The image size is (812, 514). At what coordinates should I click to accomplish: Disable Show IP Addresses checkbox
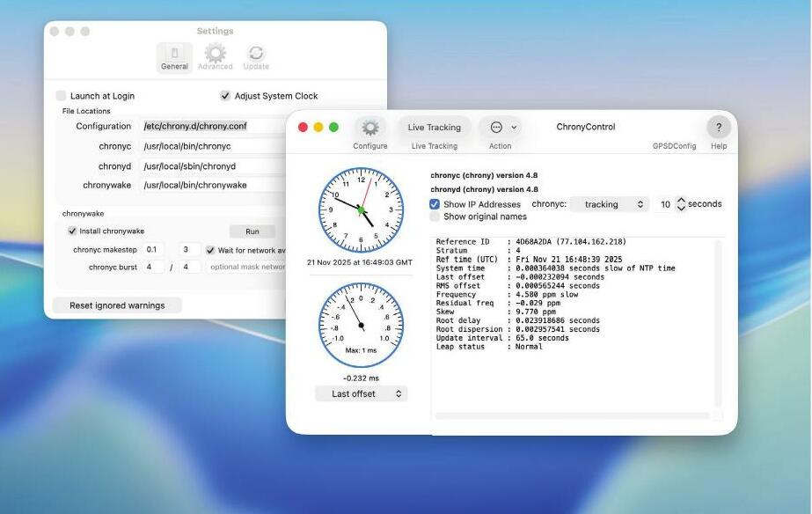point(435,204)
